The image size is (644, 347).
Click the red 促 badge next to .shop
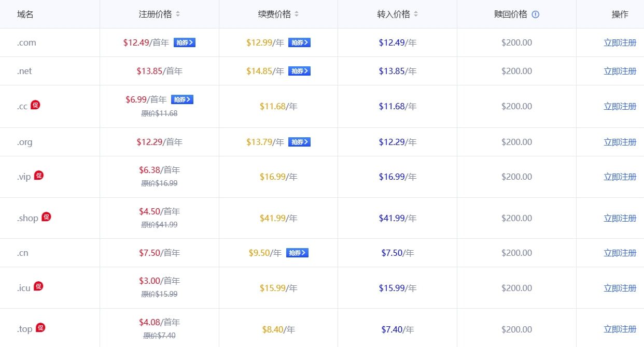46,217
